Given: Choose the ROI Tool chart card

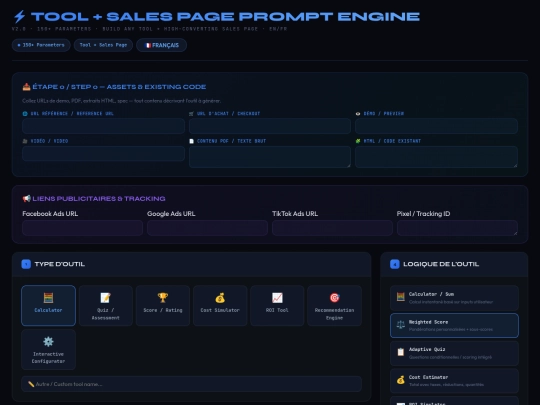Looking at the screenshot, I should 277,305.
